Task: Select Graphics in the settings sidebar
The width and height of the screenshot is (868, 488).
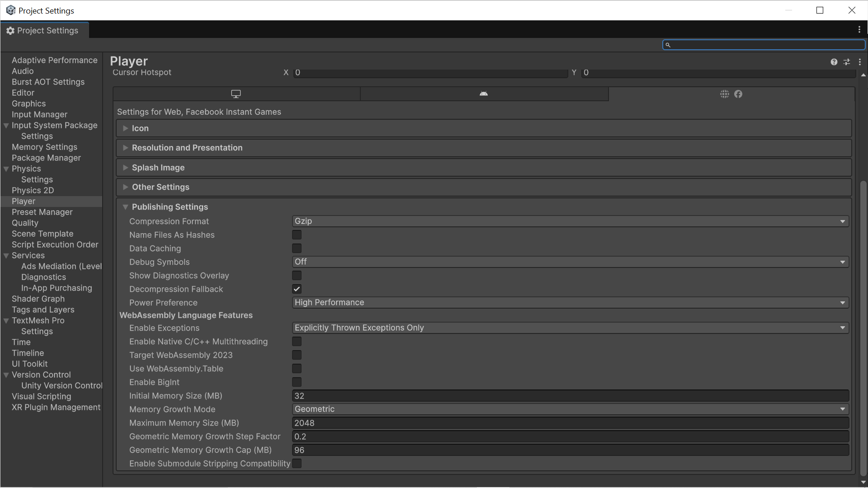Action: [28, 103]
